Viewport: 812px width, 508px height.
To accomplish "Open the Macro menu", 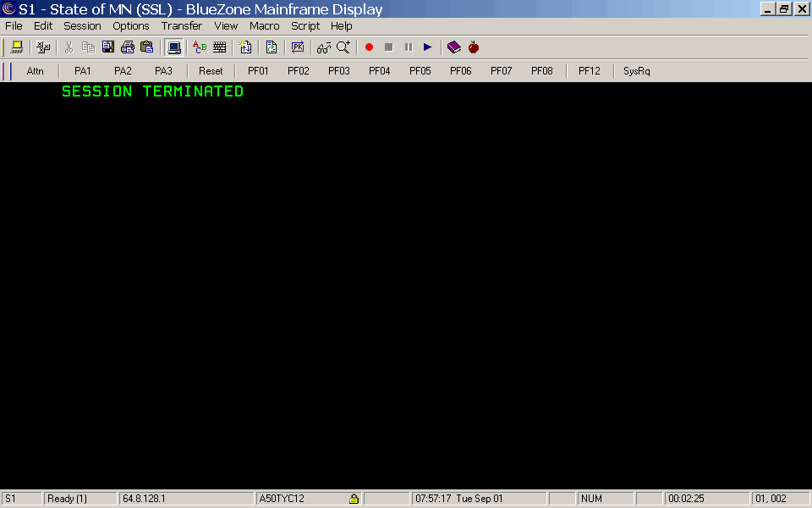I will tap(264, 26).
